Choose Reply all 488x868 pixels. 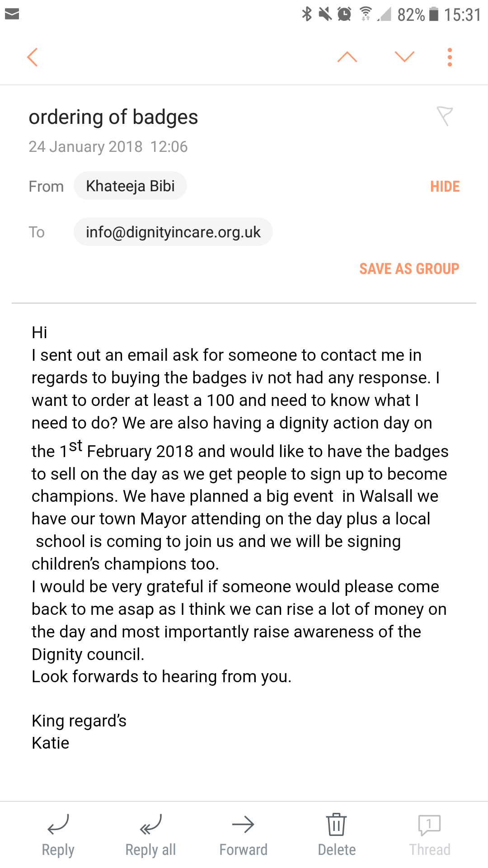click(x=150, y=835)
